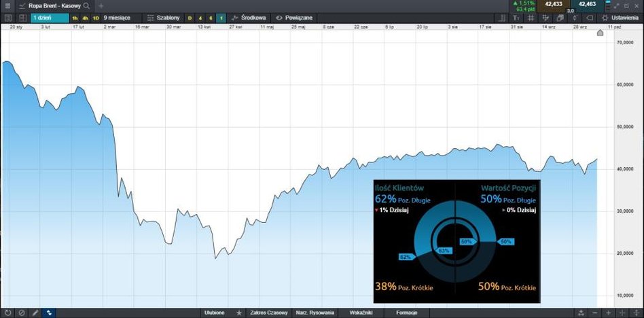
Task: Open the 1 dzień interval dropdown
Action: click(x=49, y=17)
